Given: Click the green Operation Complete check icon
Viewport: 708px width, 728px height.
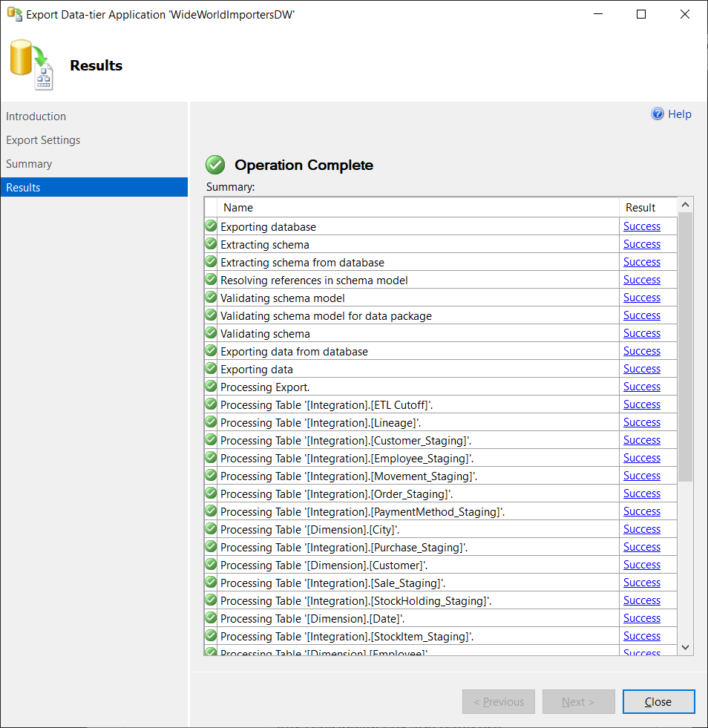Looking at the screenshot, I should pyautogui.click(x=215, y=165).
